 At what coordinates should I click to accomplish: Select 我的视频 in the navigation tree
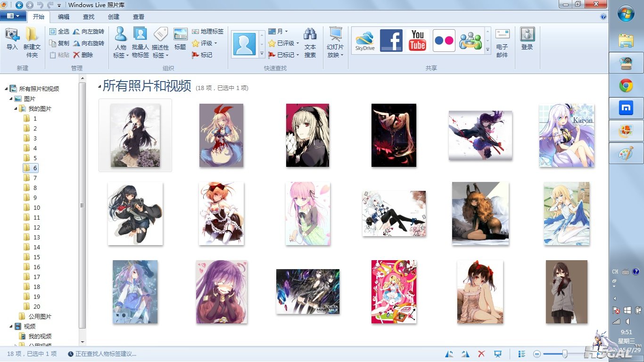(35, 337)
